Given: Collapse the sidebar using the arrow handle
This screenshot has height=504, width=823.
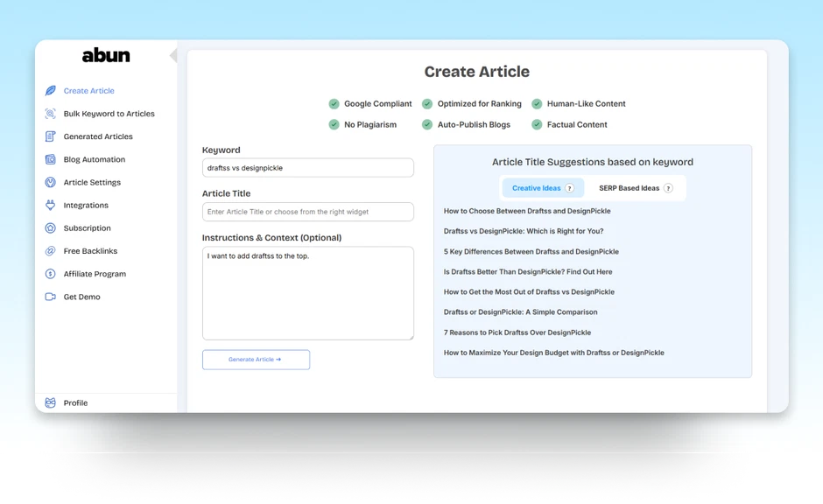Looking at the screenshot, I should (x=173, y=56).
